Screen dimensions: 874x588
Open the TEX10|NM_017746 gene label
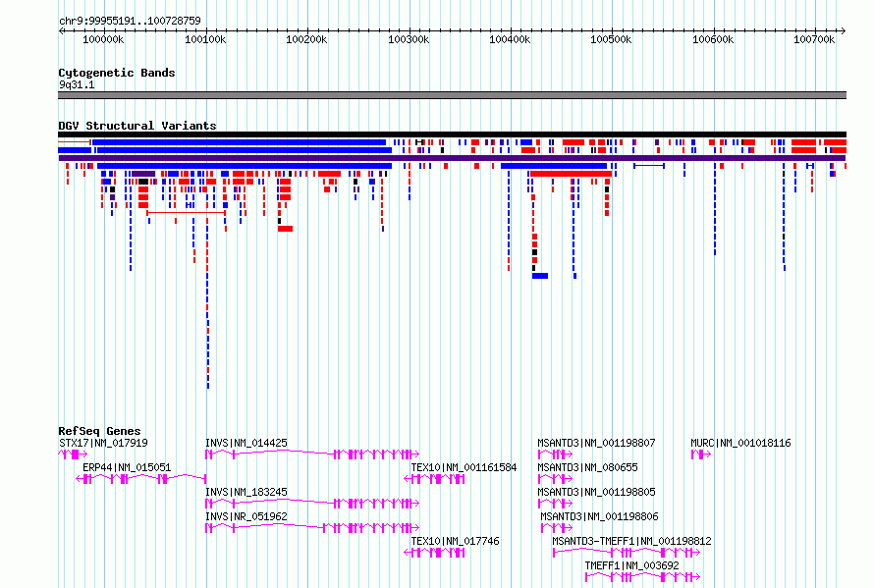pyautogui.click(x=455, y=541)
